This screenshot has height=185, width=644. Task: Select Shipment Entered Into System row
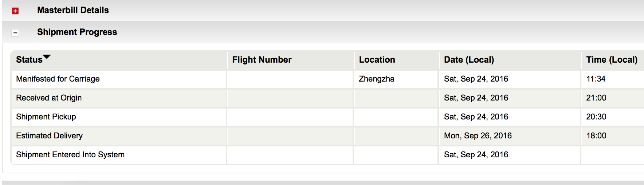pos(327,155)
